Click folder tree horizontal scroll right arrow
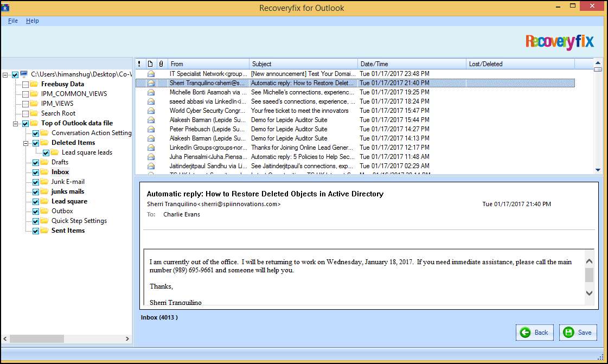 (127, 339)
